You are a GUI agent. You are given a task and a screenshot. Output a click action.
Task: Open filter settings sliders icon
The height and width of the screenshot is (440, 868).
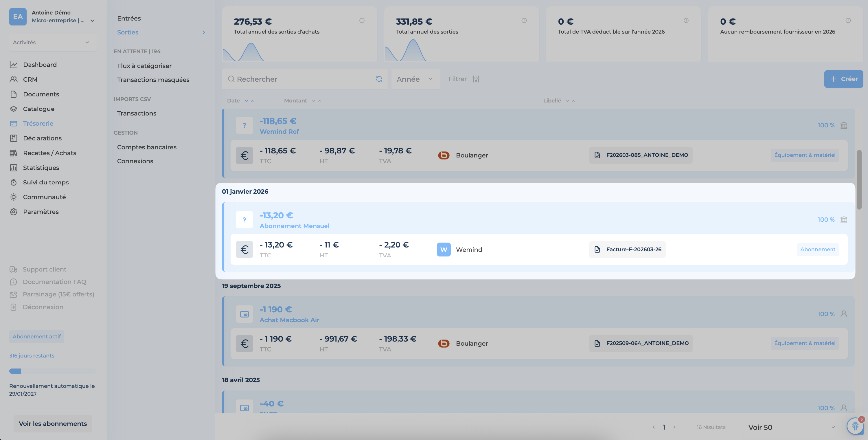tap(476, 79)
